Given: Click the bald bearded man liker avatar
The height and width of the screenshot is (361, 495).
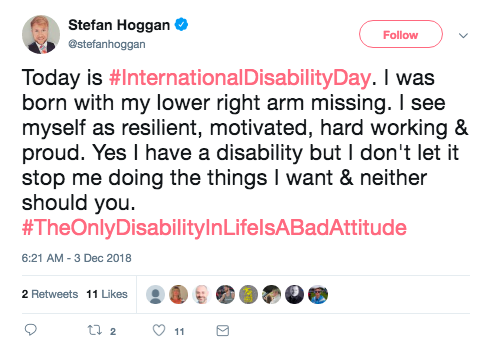Looking at the screenshot, I should pyautogui.click(x=202, y=295).
